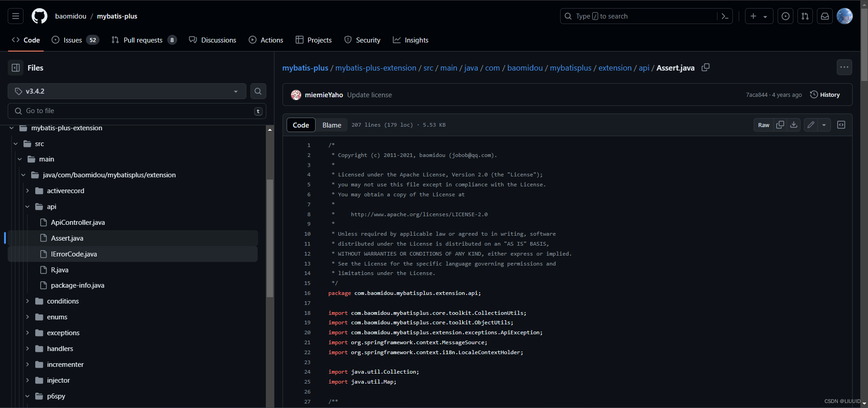Edit this file with the pencil icon
Image resolution: width=868 pixels, height=408 pixels.
[x=810, y=125]
